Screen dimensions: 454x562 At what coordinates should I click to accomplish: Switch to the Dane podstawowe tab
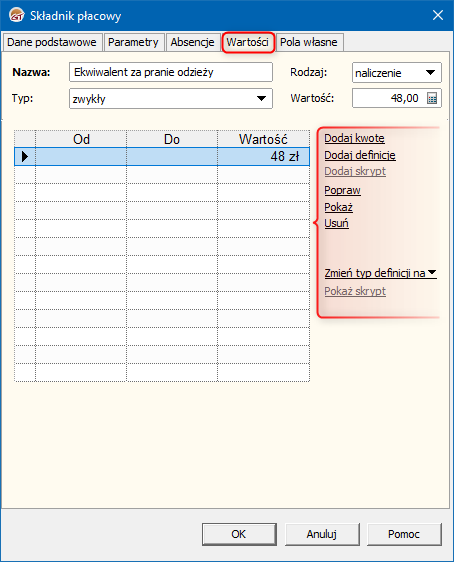[x=52, y=42]
